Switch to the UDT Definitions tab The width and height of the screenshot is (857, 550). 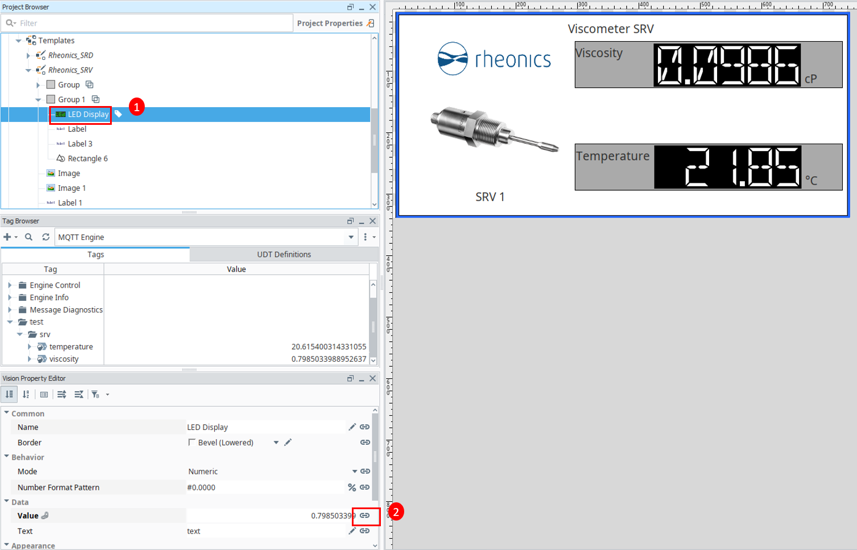pyautogui.click(x=284, y=254)
